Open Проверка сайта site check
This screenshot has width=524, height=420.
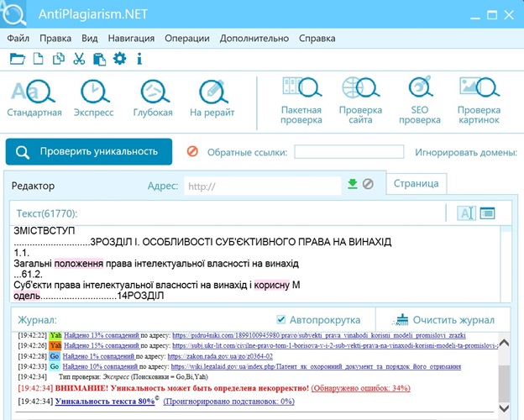coord(360,100)
